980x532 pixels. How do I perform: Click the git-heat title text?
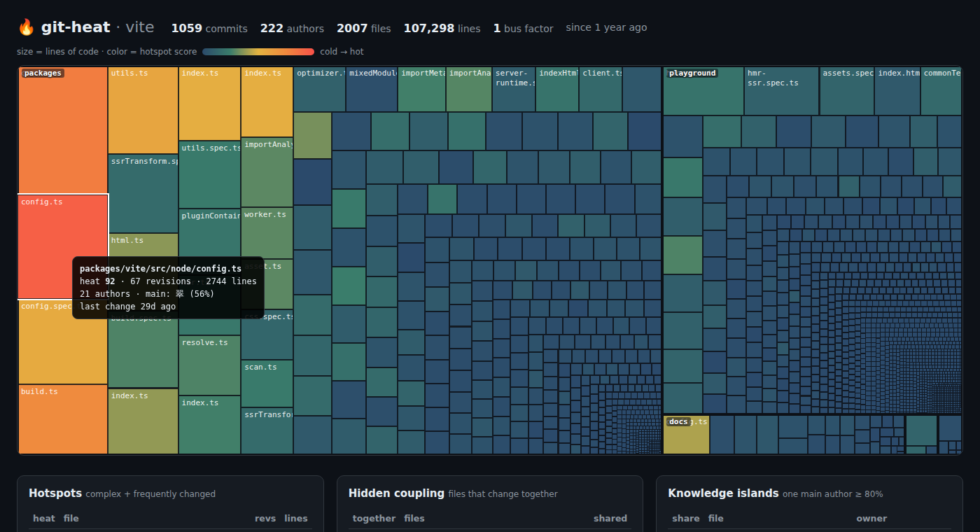pos(76,27)
